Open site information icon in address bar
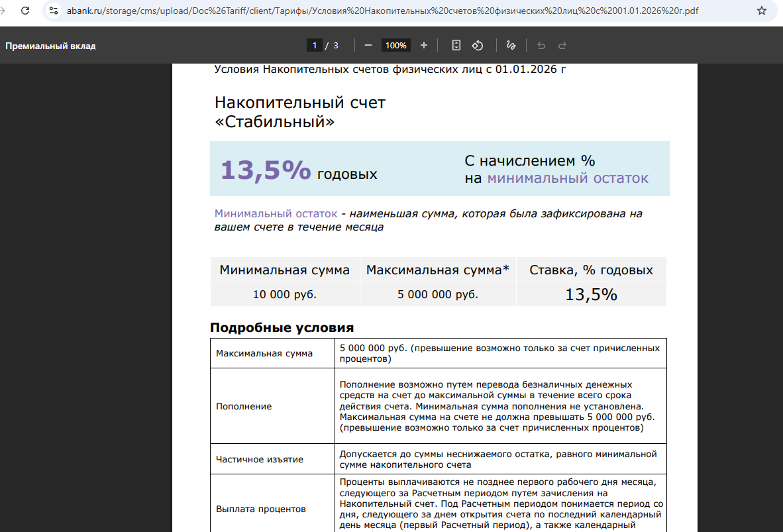 (54, 11)
